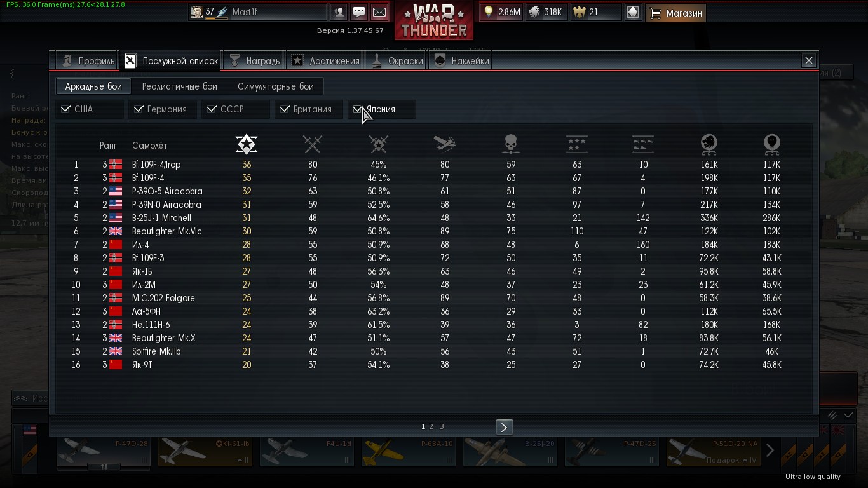Image resolution: width=868 pixels, height=488 pixels.
Task: Sort by air kills column icon
Action: click(445, 144)
